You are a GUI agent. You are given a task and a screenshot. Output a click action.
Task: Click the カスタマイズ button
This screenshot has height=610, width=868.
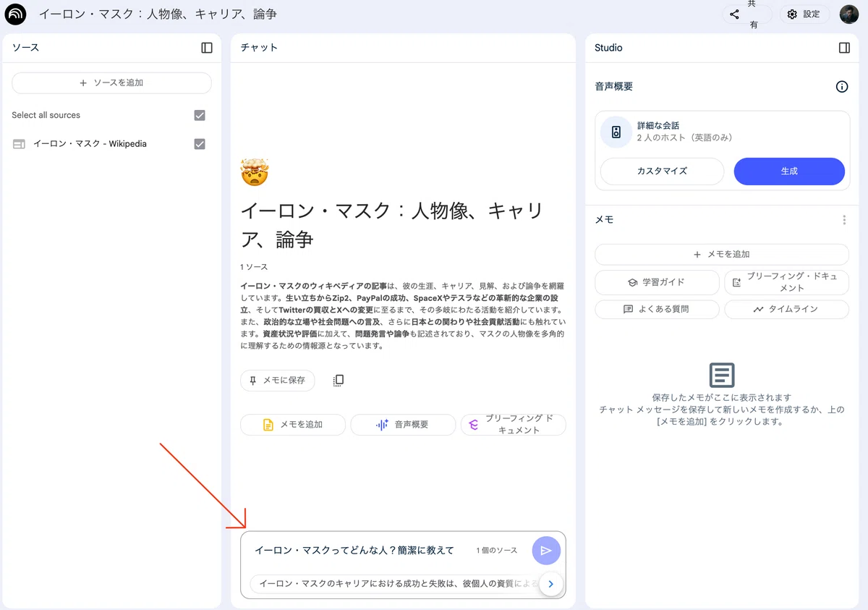(662, 171)
